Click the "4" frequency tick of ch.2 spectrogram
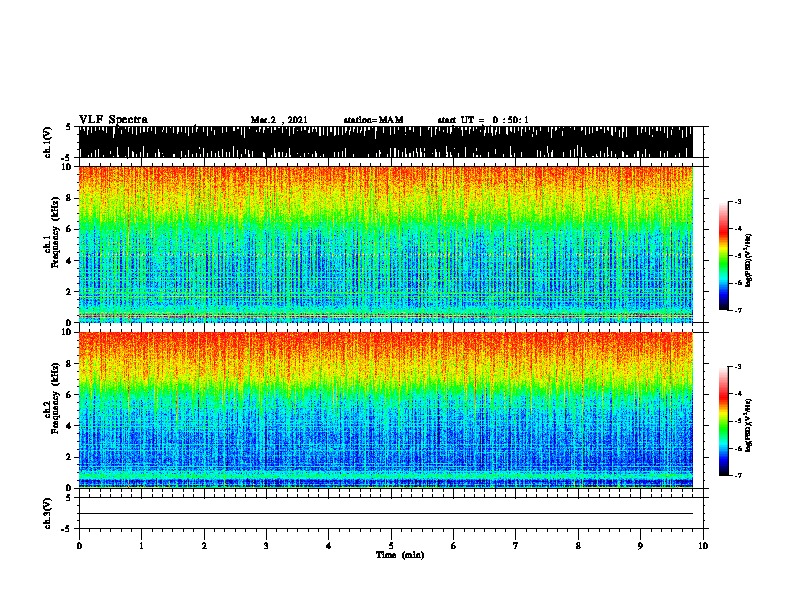Screen dimensions: 792x612 point(70,426)
